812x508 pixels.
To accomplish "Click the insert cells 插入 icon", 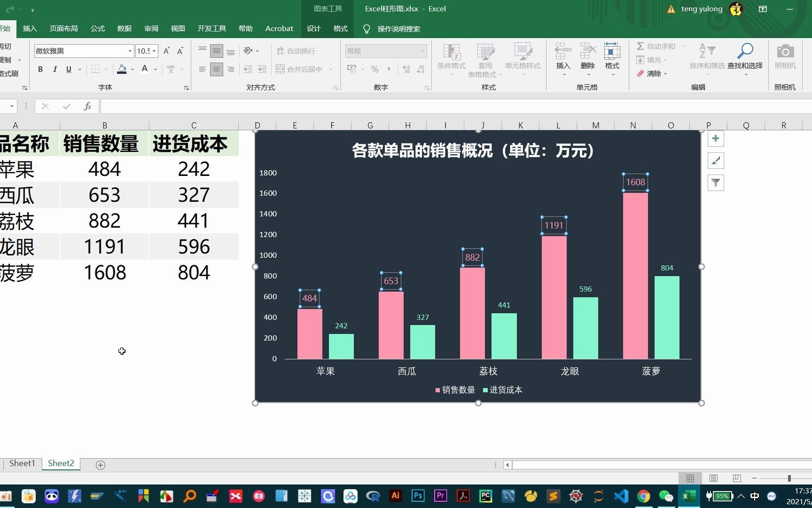I will click(563, 51).
